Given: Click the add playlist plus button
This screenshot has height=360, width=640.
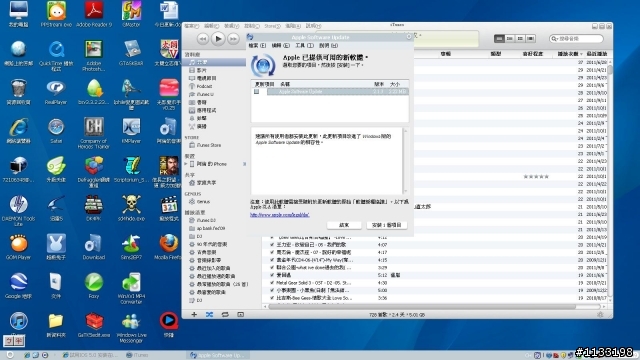Looking at the screenshot, I should click(x=194, y=315).
